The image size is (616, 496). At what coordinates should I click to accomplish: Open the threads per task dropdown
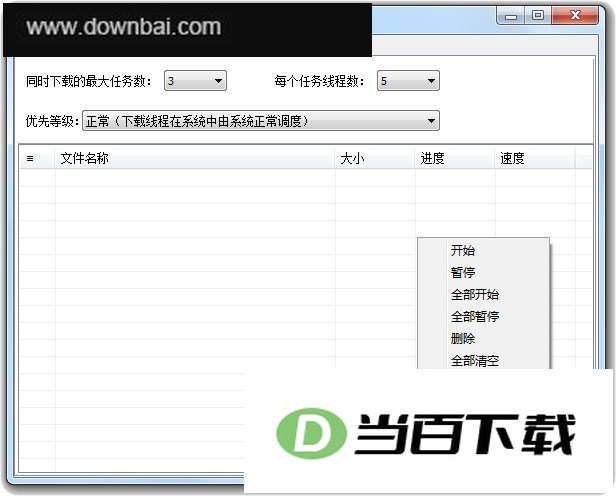(408, 81)
